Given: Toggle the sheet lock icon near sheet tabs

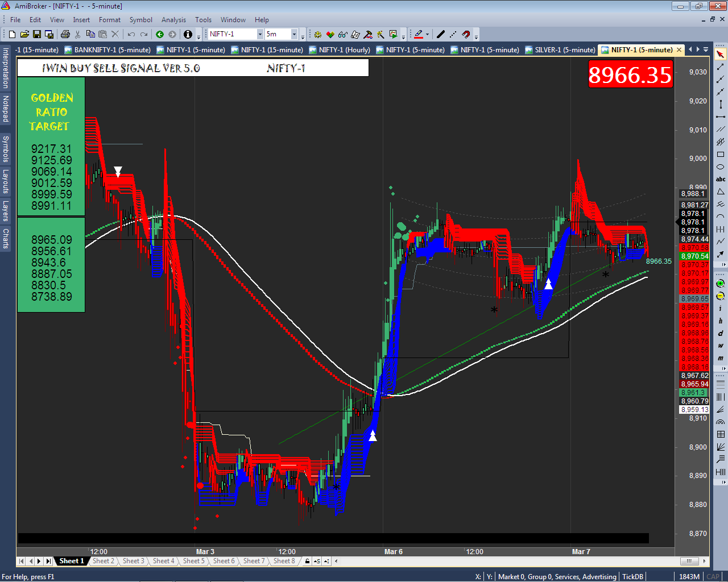Looking at the screenshot, I should (x=307, y=561).
